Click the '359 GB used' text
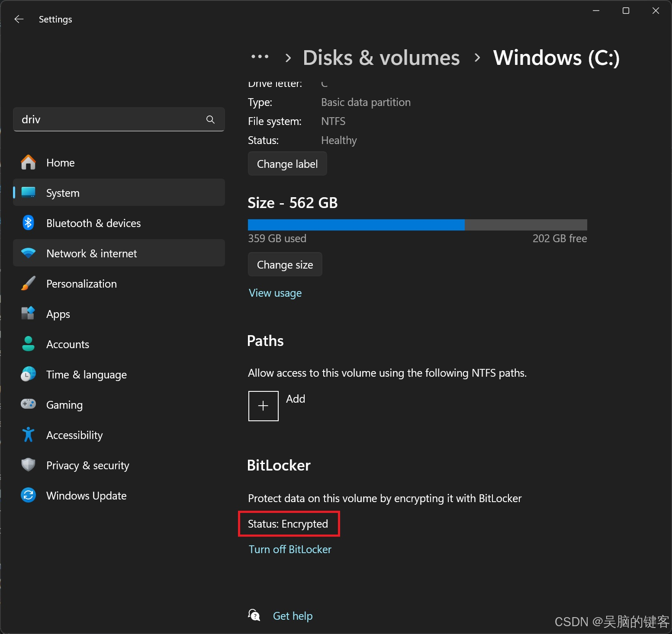This screenshot has height=634, width=672. tap(277, 238)
